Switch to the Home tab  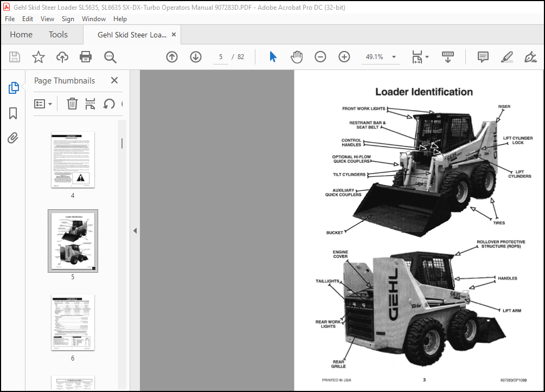pyautogui.click(x=21, y=34)
